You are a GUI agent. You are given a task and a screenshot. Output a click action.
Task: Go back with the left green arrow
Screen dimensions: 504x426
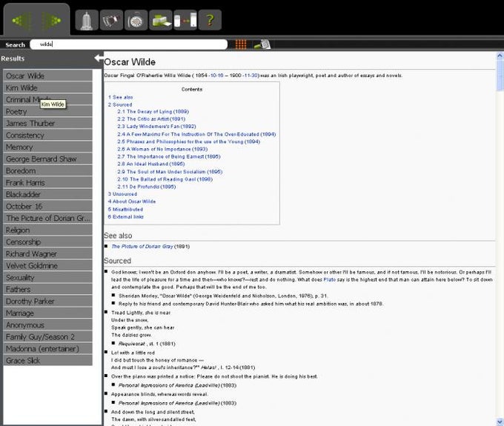click(x=21, y=21)
